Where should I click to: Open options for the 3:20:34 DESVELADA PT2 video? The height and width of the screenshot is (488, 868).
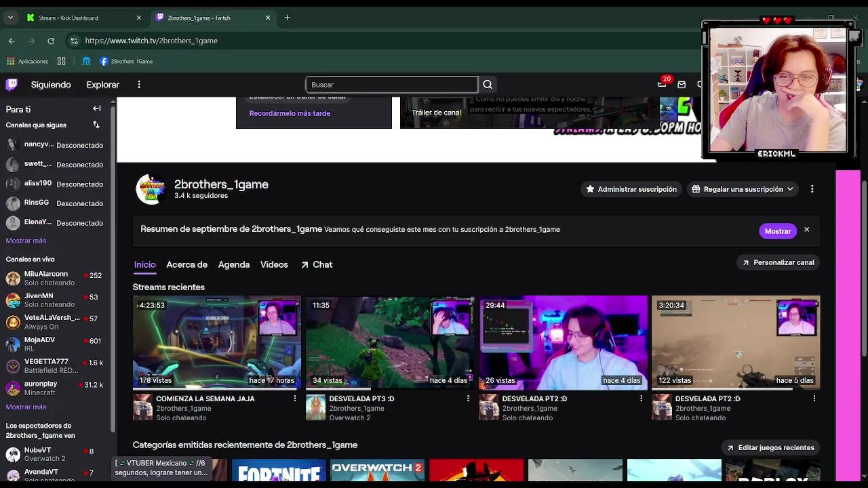click(814, 399)
